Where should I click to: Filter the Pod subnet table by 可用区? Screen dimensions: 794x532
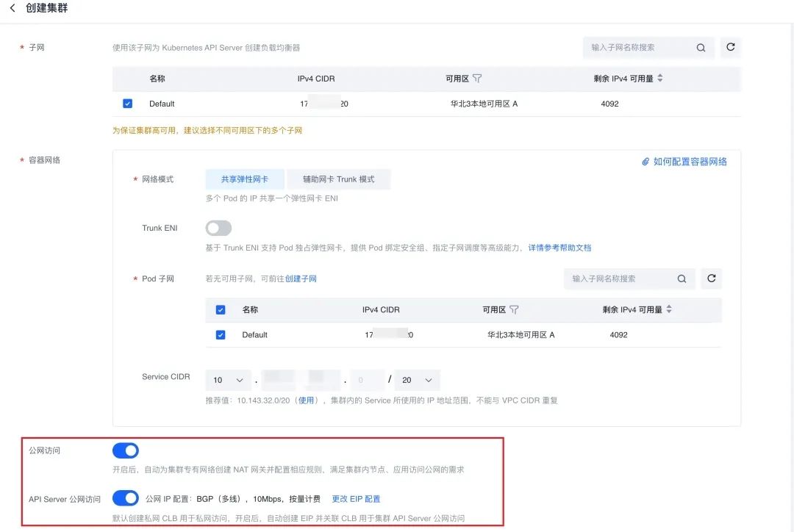514,309
